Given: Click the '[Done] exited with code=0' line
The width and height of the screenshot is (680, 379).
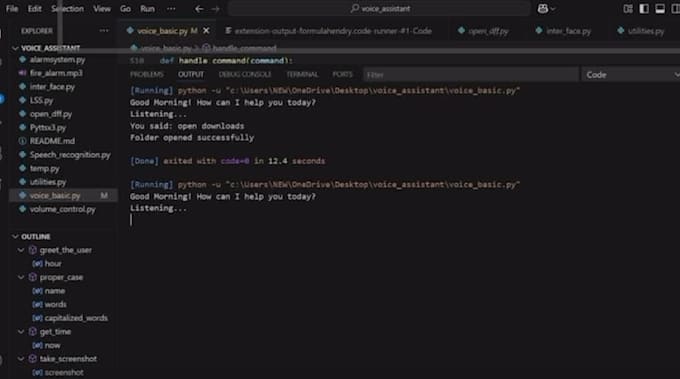Looking at the screenshot, I should point(227,161).
